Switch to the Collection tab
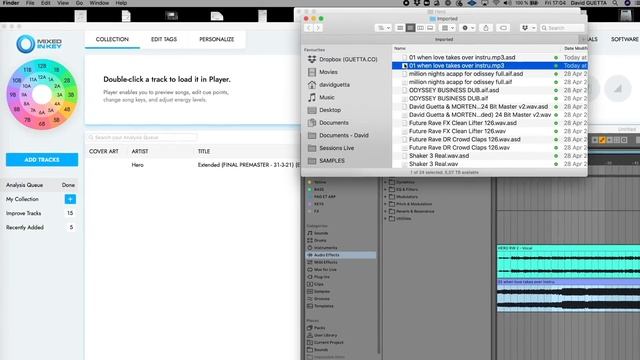The image size is (640, 360). click(112, 39)
